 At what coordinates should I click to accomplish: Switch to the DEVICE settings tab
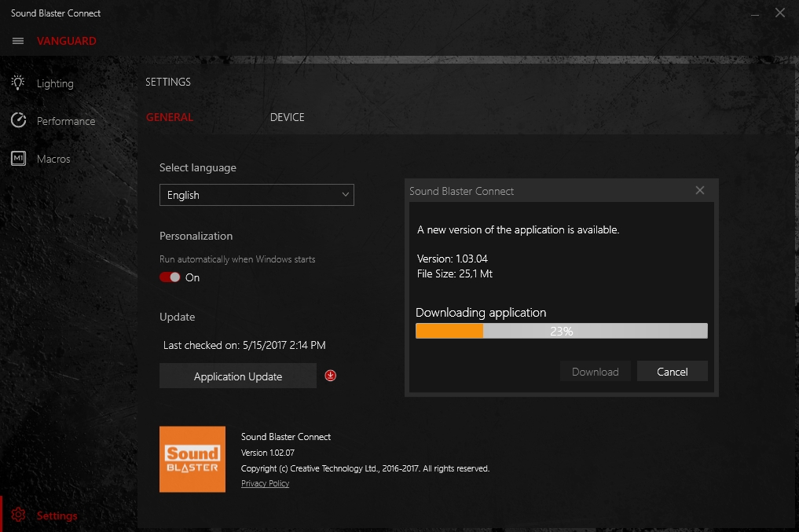point(288,117)
